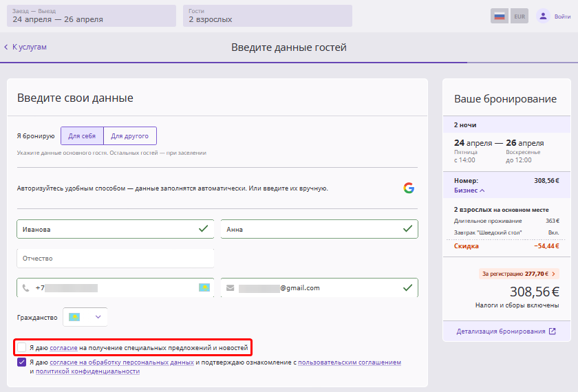Enable special offers and news consent checkbox
This screenshot has width=578, height=392.
point(22,348)
